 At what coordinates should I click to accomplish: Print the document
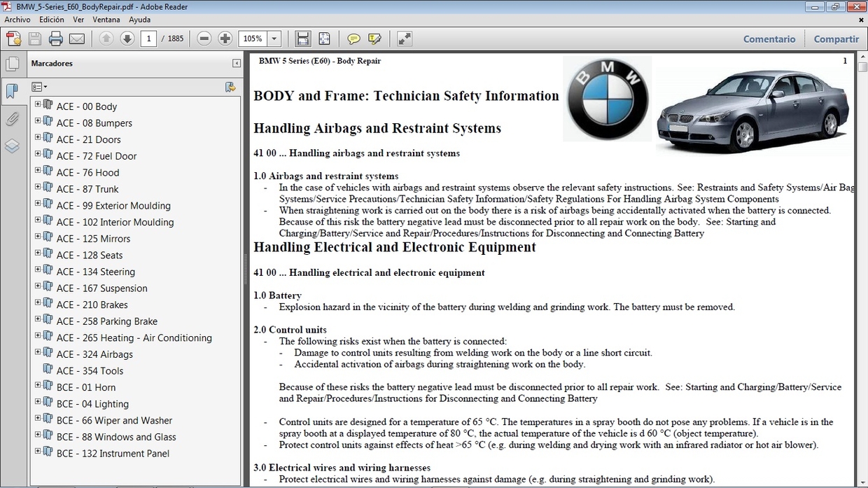pyautogui.click(x=54, y=39)
